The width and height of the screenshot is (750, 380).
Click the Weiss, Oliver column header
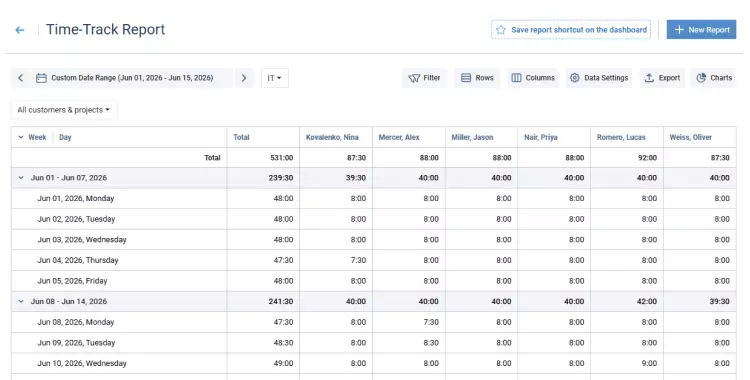pyautogui.click(x=699, y=137)
